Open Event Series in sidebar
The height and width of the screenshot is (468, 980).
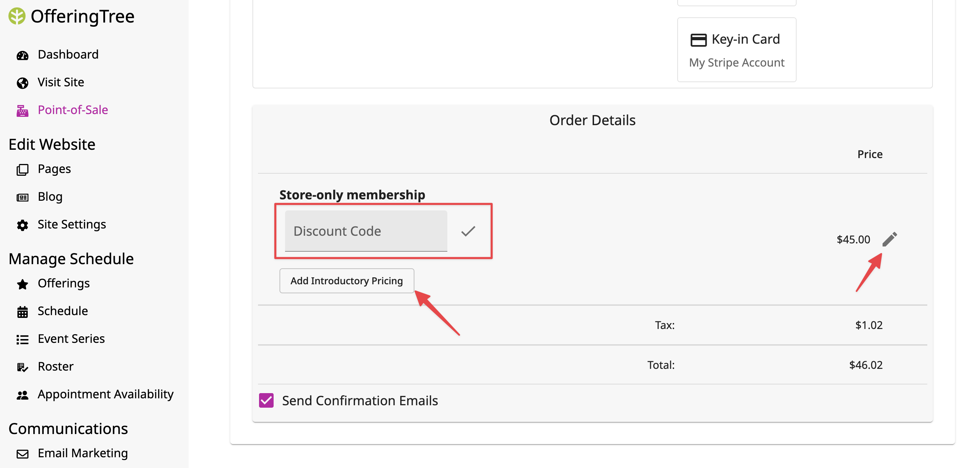pos(71,339)
